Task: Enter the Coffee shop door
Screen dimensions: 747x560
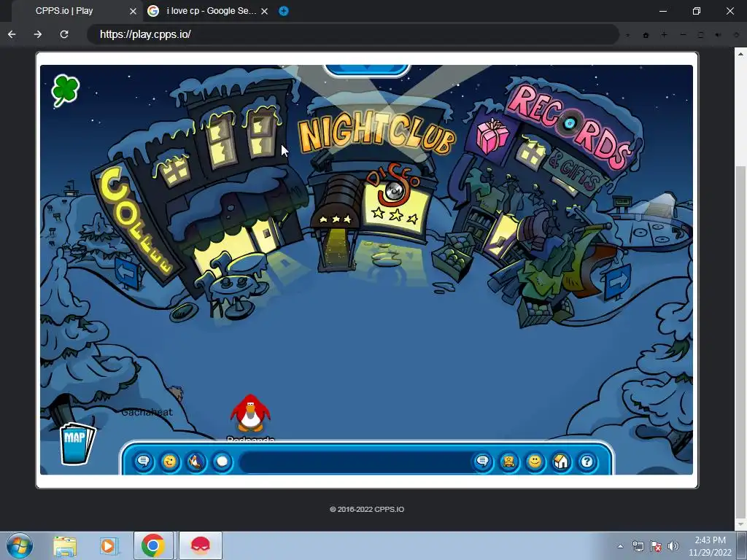Action: click(264, 235)
